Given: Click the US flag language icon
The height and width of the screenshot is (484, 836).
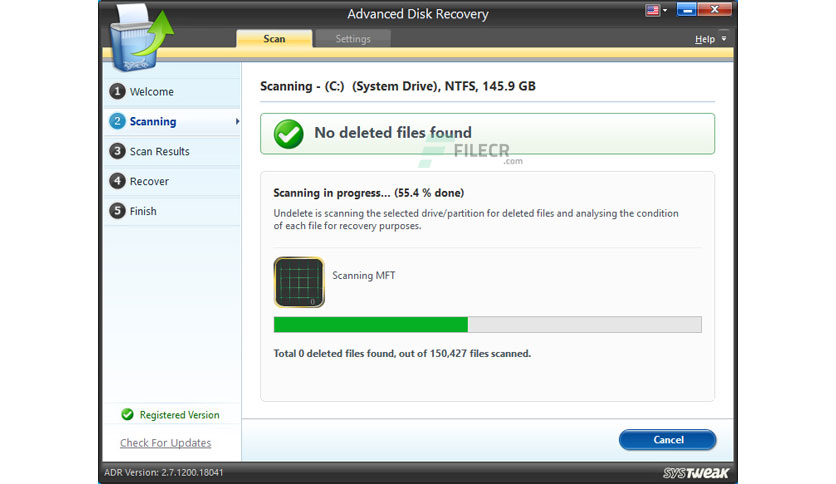Looking at the screenshot, I should pyautogui.click(x=652, y=10).
